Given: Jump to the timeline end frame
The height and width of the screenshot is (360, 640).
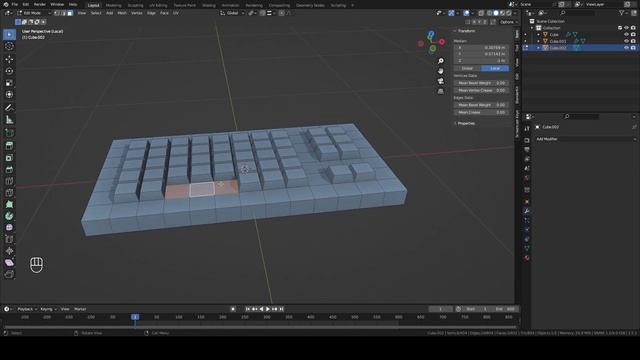Looking at the screenshot, I should point(281,309).
